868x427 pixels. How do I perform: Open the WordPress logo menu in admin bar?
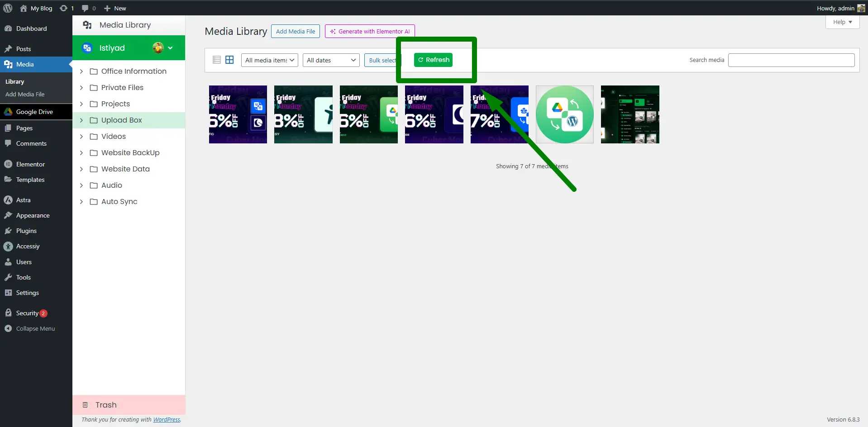point(7,8)
